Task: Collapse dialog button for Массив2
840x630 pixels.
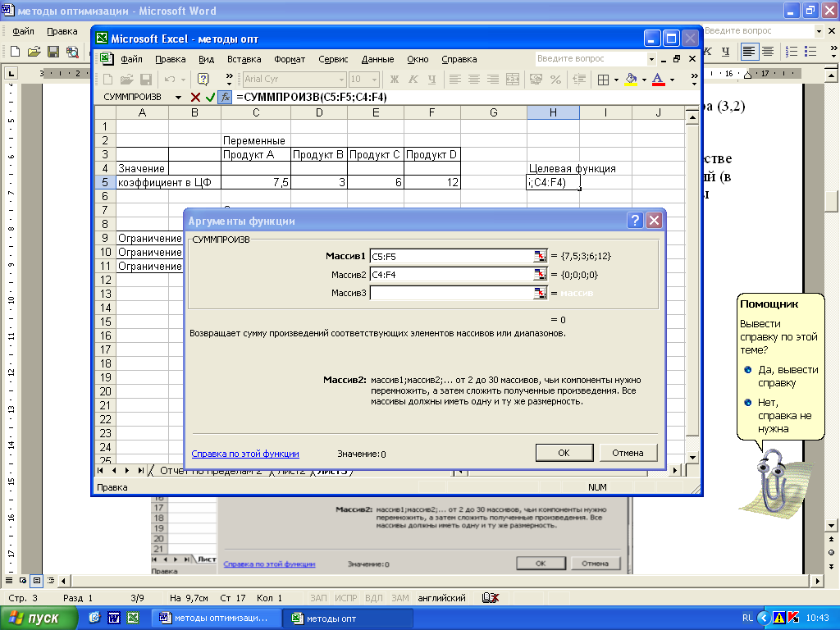Action: pos(540,274)
